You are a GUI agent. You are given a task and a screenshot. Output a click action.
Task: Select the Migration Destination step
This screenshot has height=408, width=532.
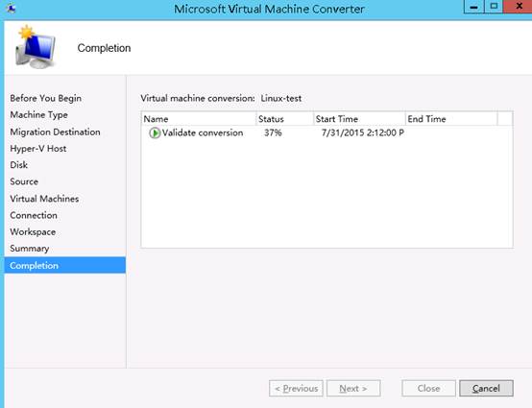point(55,132)
